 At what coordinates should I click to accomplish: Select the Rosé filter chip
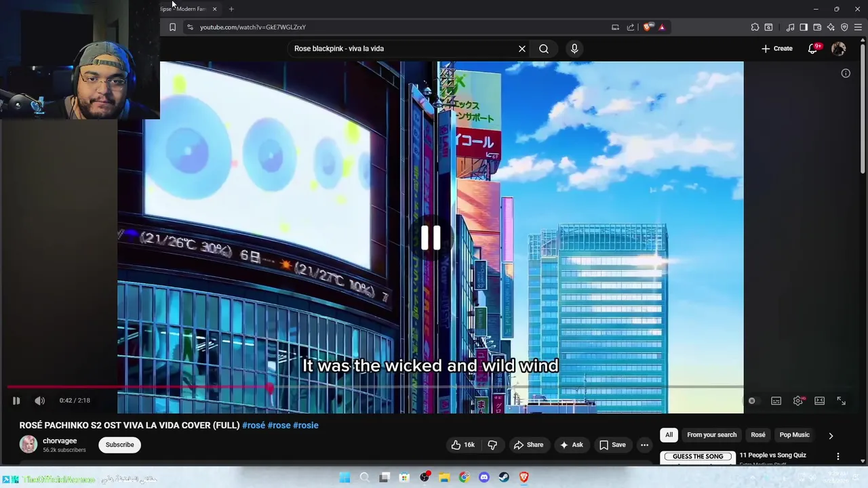(x=758, y=435)
